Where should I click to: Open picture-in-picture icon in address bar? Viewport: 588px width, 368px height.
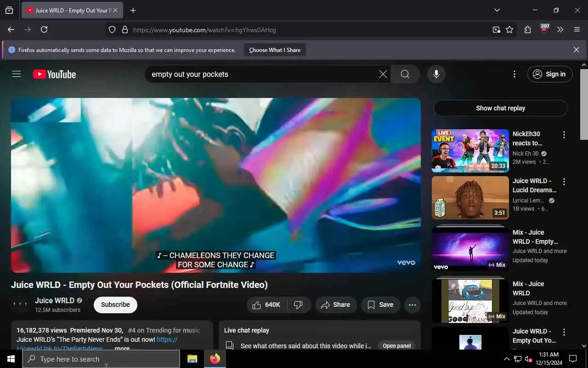click(497, 29)
